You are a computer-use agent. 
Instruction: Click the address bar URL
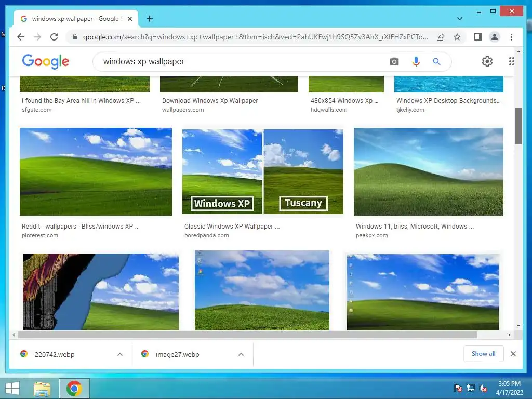click(x=255, y=37)
